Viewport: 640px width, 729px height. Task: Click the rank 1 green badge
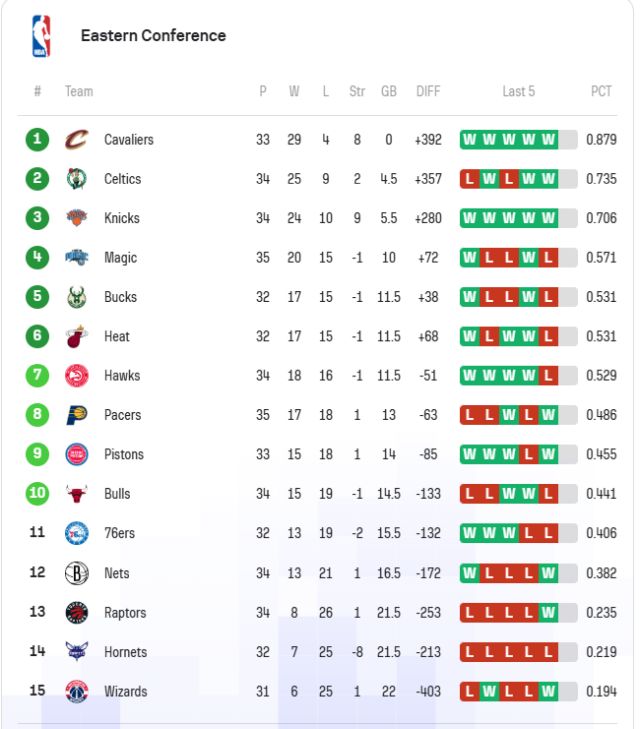(x=37, y=140)
